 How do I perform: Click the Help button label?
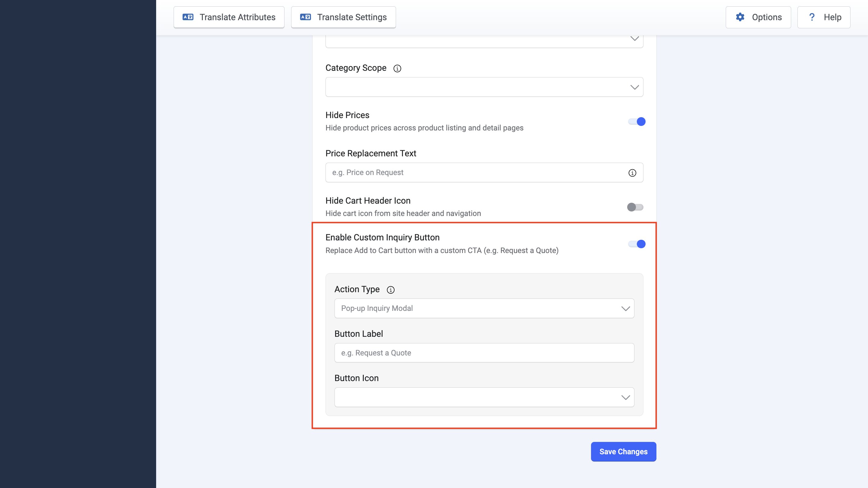pyautogui.click(x=832, y=17)
